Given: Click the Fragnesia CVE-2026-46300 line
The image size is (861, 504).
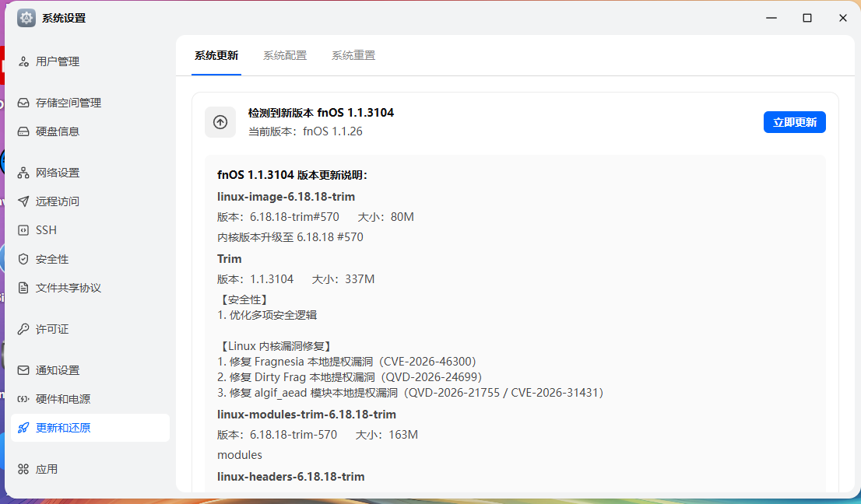Looking at the screenshot, I should tap(346, 362).
